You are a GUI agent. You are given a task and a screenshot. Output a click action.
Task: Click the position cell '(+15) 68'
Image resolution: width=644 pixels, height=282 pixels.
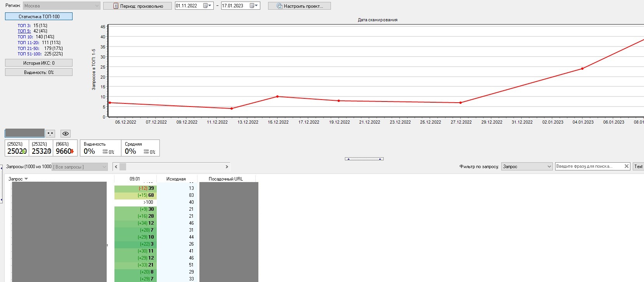pyautogui.click(x=135, y=195)
